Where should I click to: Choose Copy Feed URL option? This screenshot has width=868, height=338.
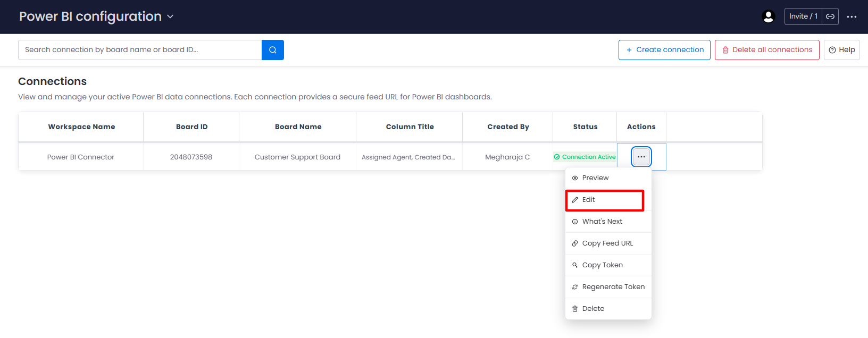(608, 243)
